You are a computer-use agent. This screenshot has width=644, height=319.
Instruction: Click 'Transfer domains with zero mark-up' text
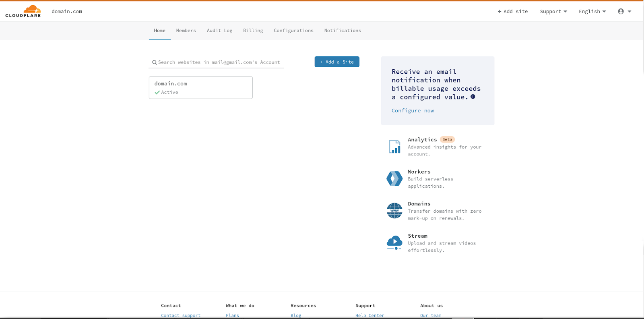tap(444, 215)
